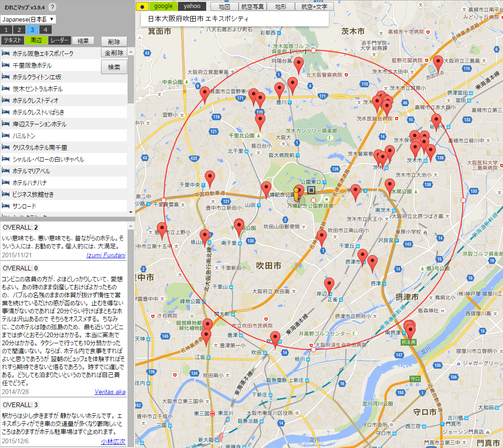The width and height of the screenshot is (503, 448).
Task: Switch to numbered tab 3
Action: pyautogui.click(x=32, y=30)
